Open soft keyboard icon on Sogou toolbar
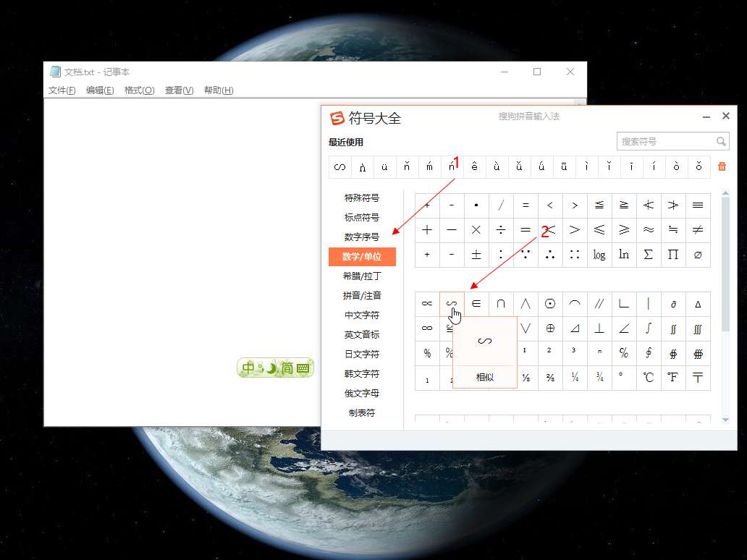747x560 pixels. (303, 368)
